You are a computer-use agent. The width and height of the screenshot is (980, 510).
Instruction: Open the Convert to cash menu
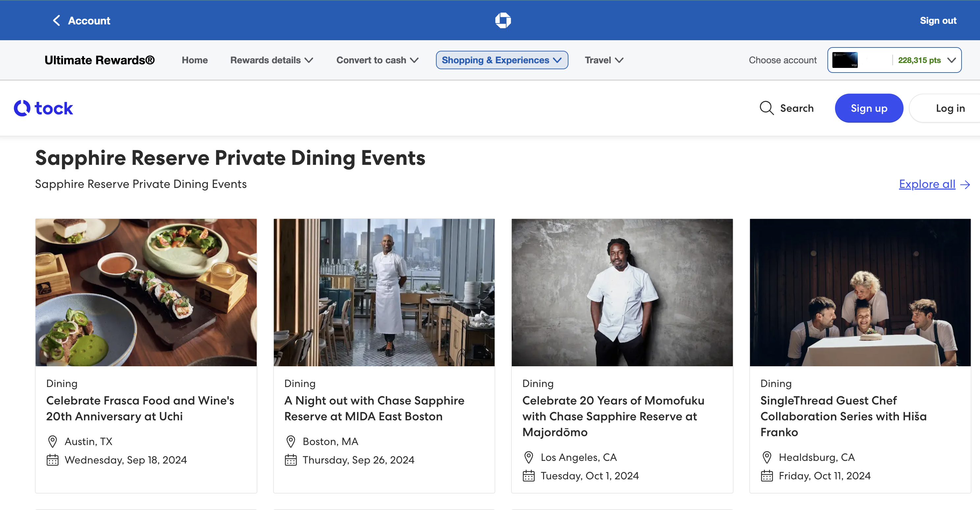point(377,60)
